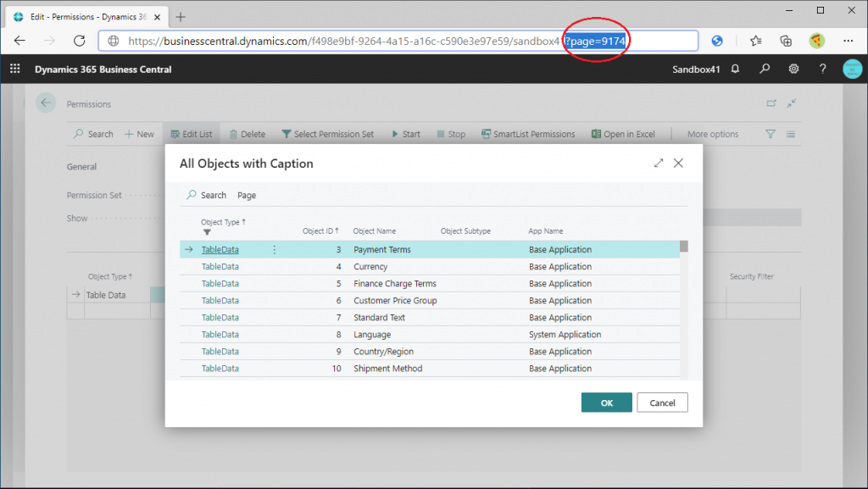Screen dimensions: 868x489
Task: Show more options for Payment Terms row
Action: (274, 250)
